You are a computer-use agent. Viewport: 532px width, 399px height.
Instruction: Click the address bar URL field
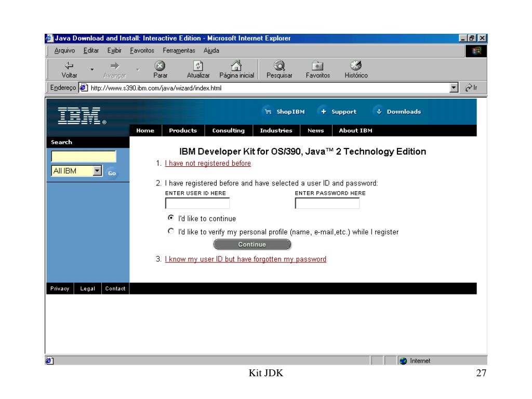pyautogui.click(x=268, y=88)
